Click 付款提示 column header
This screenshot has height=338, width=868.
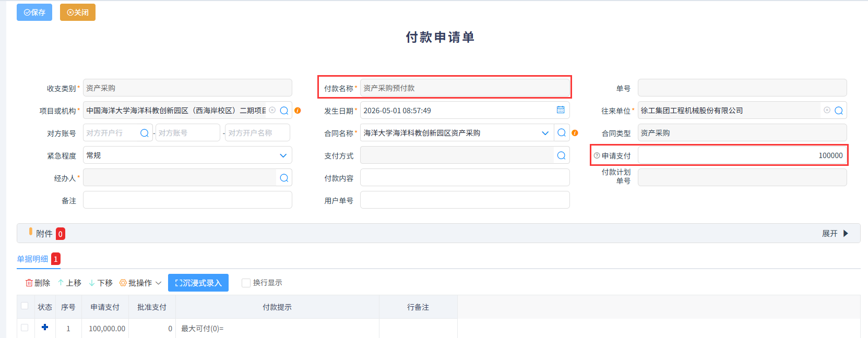tap(277, 307)
